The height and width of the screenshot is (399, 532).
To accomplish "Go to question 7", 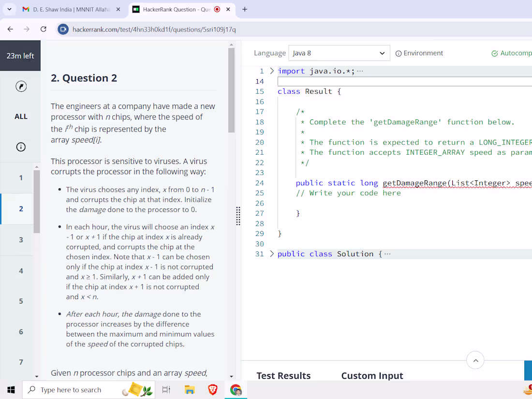I will (x=21, y=362).
